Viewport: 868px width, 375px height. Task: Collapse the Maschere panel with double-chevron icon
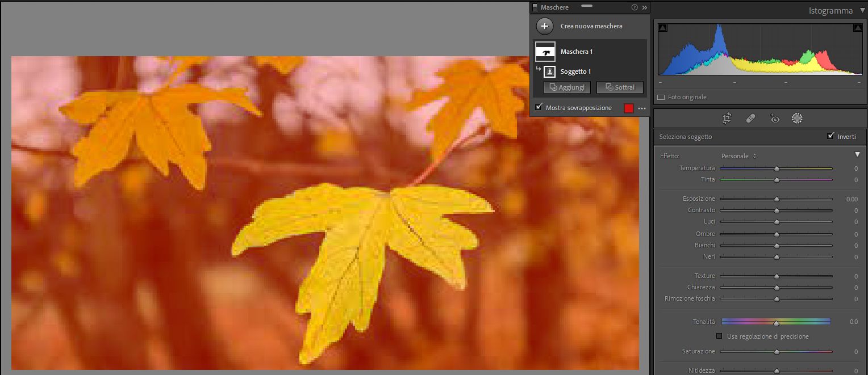[645, 7]
